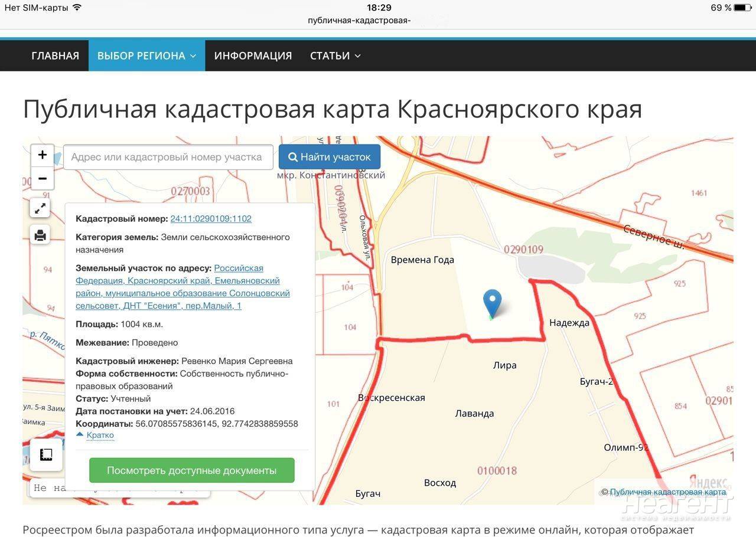Open cadastral number 24:11:0290109:1102 link

click(x=211, y=218)
